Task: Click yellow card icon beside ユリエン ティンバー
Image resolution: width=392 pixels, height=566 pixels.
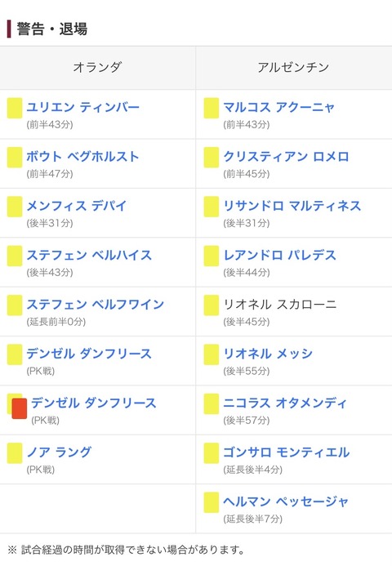Action: [x=15, y=108]
